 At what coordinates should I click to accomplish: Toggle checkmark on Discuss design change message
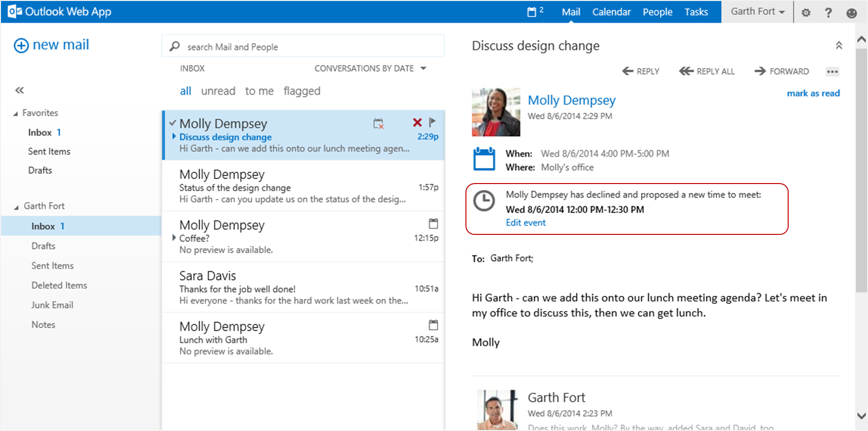pos(173,123)
